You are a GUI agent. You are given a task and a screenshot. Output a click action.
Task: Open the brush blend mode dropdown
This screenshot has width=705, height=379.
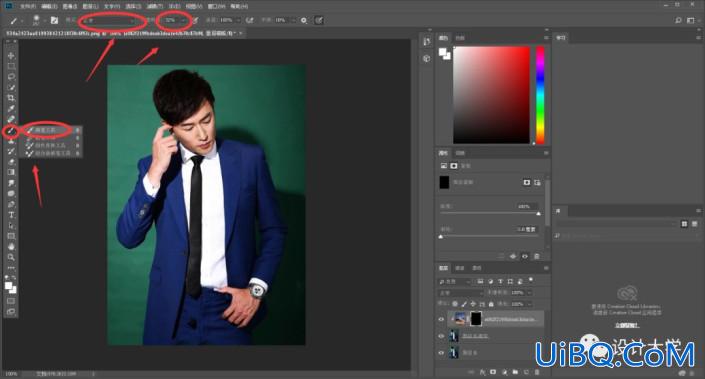click(108, 20)
